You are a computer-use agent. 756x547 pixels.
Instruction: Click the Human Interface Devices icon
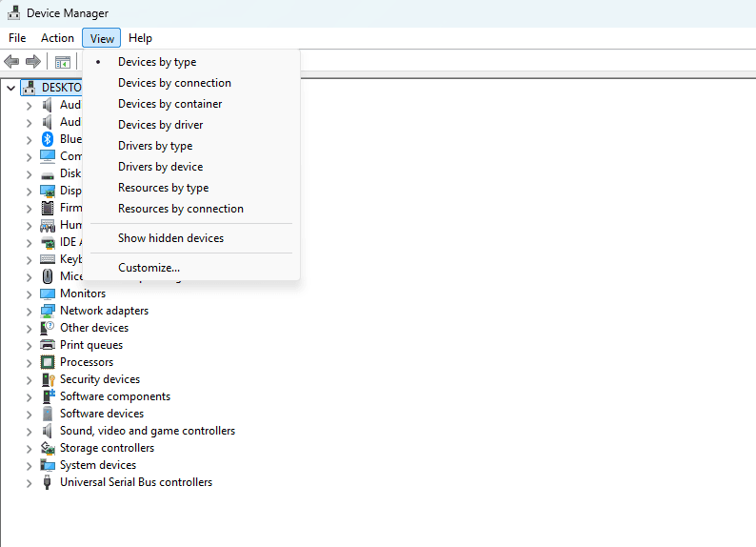click(48, 225)
